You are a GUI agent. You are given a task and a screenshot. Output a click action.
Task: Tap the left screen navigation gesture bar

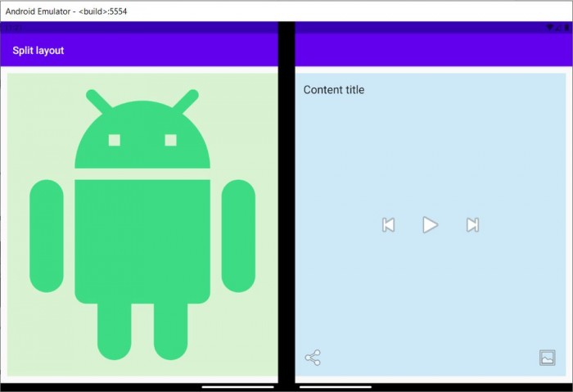238,387
